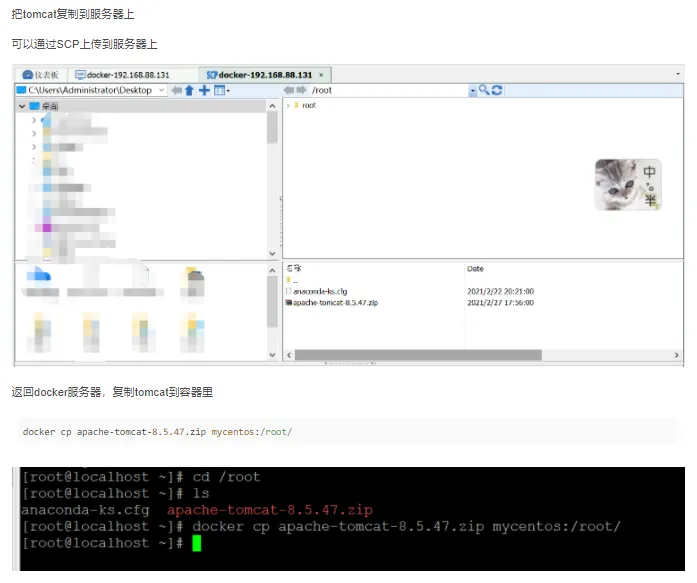The image size is (697, 583).
Task: Go back in the local pane
Action: [176, 91]
